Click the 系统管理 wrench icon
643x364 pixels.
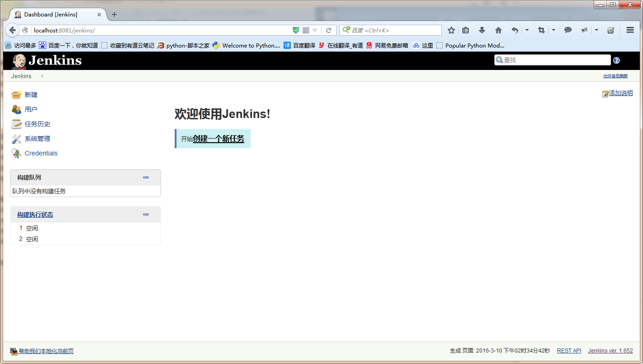point(16,139)
